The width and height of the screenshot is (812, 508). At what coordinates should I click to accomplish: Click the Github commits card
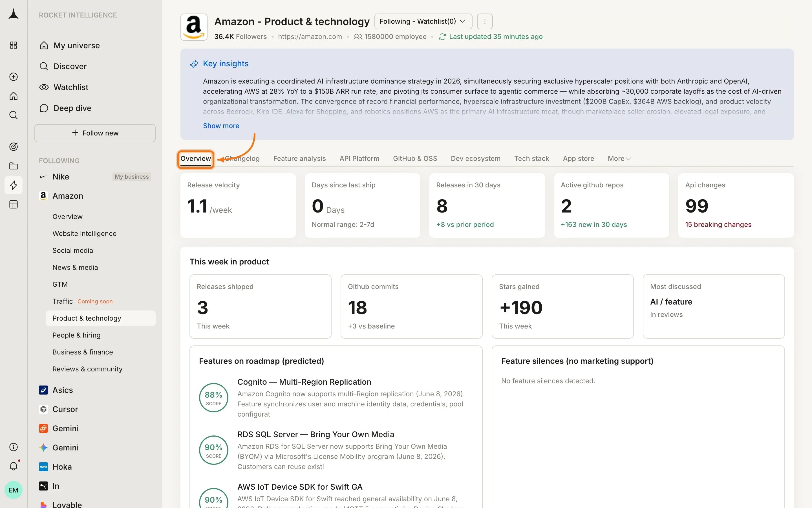click(x=411, y=306)
